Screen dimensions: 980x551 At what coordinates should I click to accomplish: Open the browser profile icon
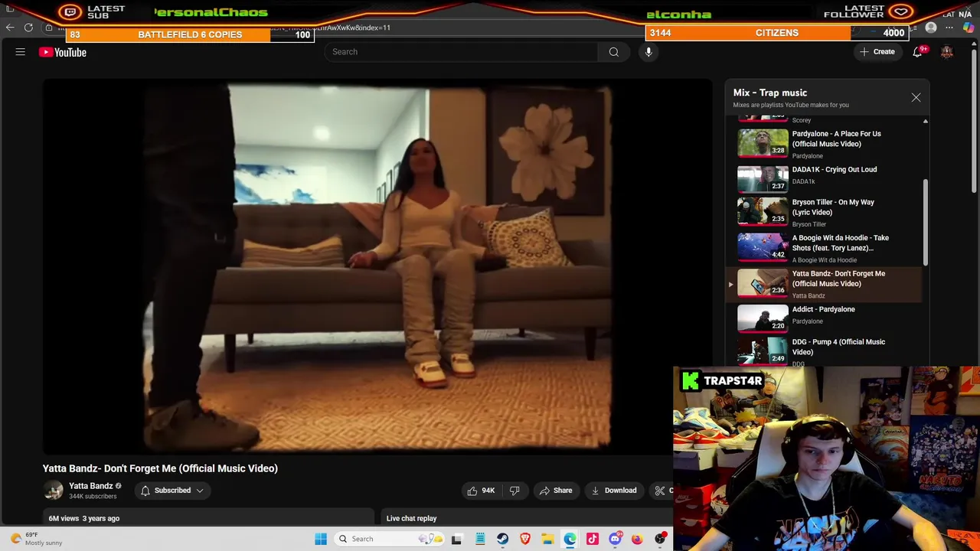(931, 28)
